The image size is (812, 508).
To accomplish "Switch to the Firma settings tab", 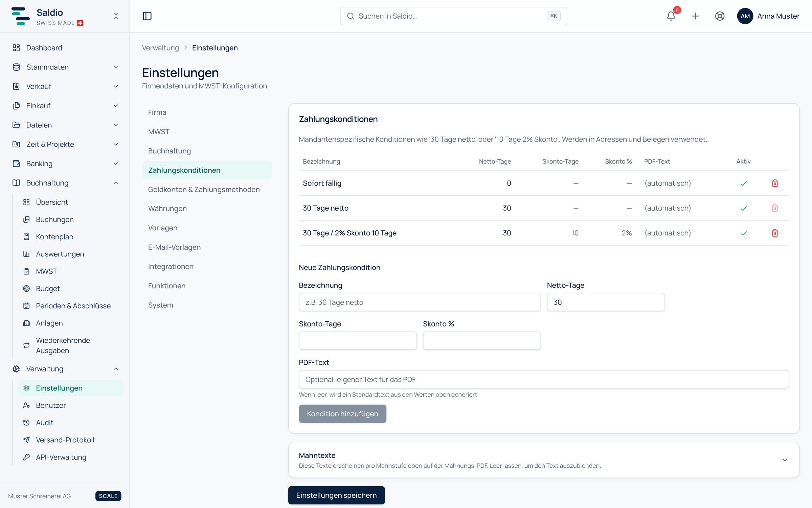I will pos(207,112).
